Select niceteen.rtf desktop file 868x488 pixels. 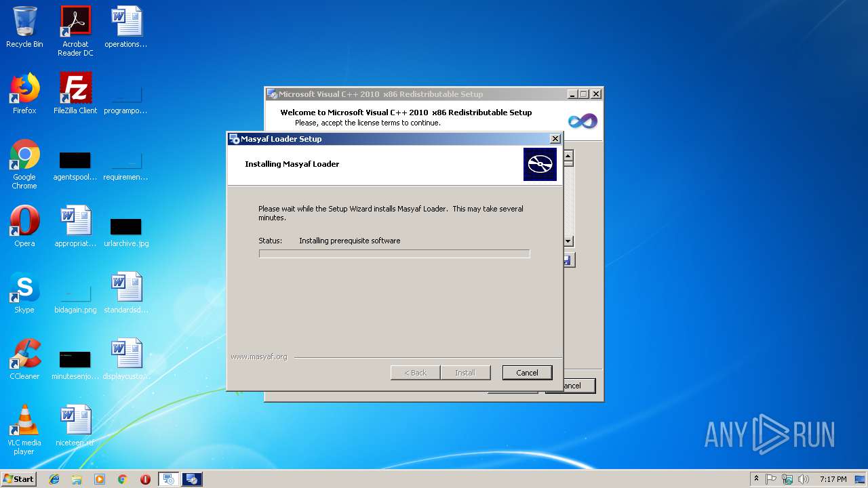75,426
